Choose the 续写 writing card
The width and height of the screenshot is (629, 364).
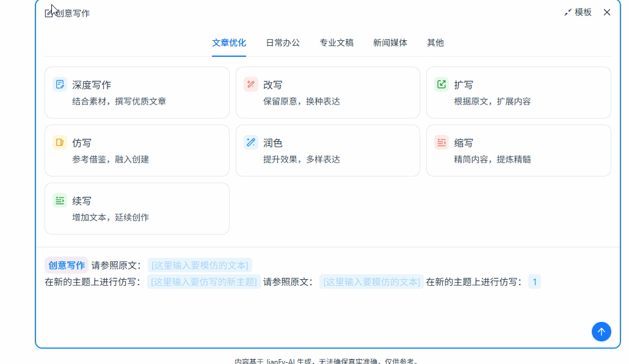137,208
